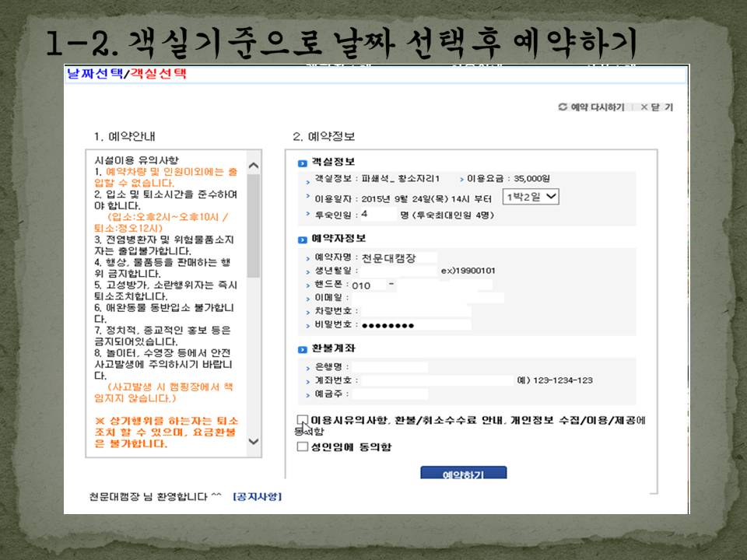Image resolution: width=747 pixels, height=560 pixels.
Task: Click the blue 예약자정보 section icon
Action: [302, 239]
